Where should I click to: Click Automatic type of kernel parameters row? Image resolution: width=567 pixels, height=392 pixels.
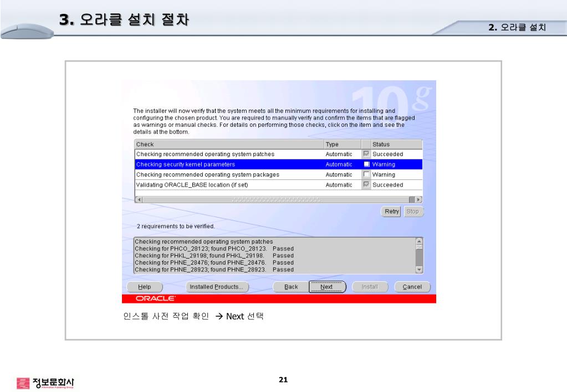(339, 164)
